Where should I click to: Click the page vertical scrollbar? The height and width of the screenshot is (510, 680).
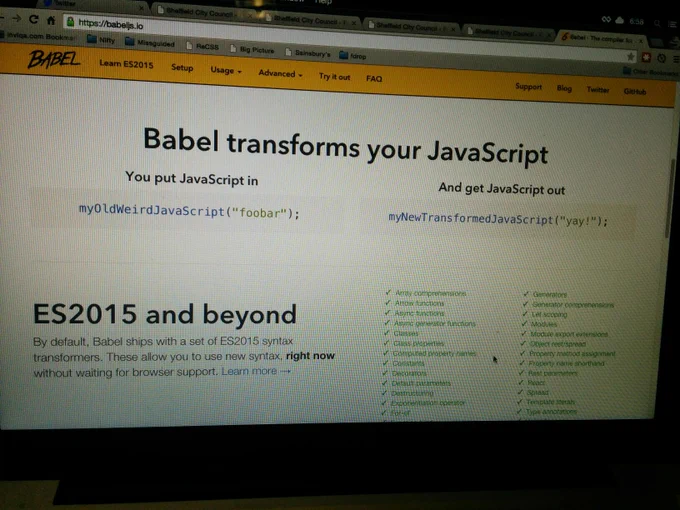(670, 199)
